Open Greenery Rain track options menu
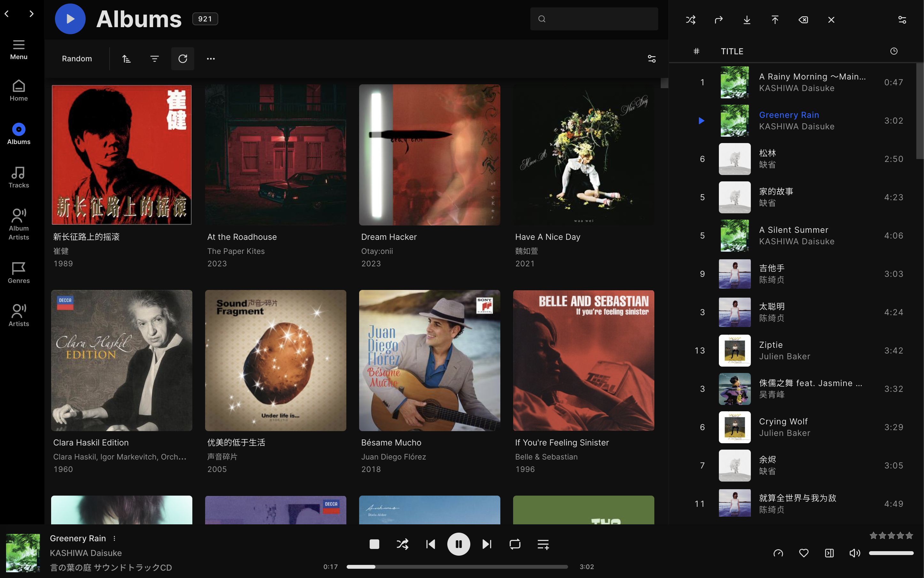The image size is (924, 578). [x=114, y=538]
